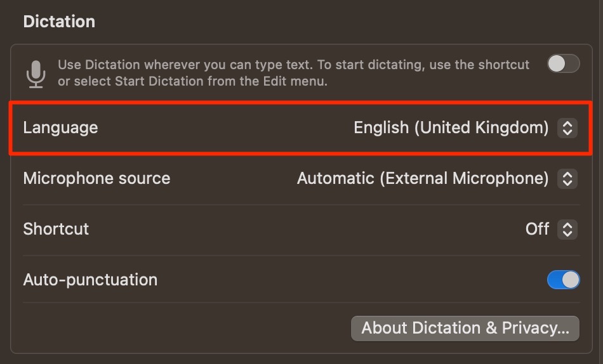Turn off the Auto-punctuation toggle
The width and height of the screenshot is (603, 364).
coord(564,280)
